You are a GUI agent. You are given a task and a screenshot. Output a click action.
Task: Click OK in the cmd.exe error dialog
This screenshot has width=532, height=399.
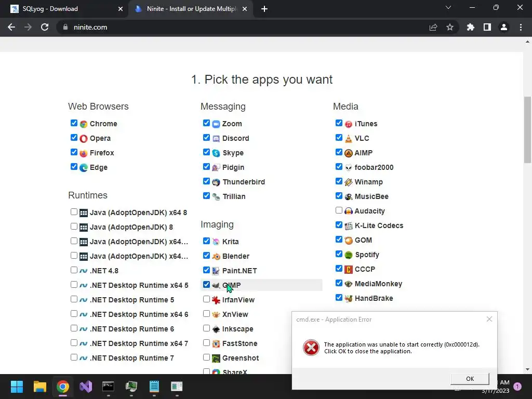470,379
